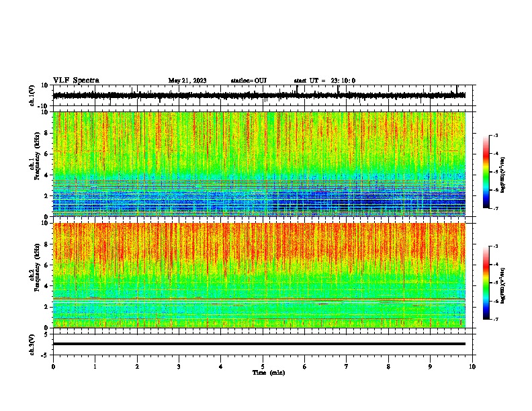Click the "ch.1(V)" axis label
Screen dimensions: 532x411
(32, 95)
